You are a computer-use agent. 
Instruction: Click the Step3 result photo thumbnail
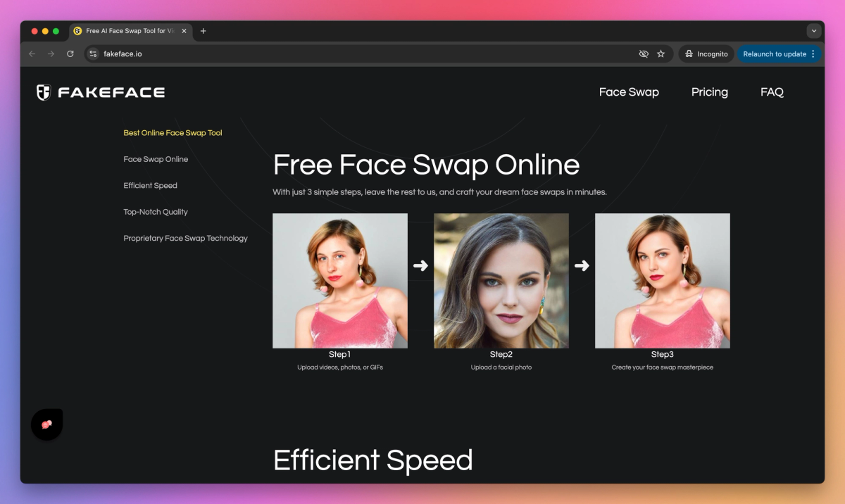(663, 281)
